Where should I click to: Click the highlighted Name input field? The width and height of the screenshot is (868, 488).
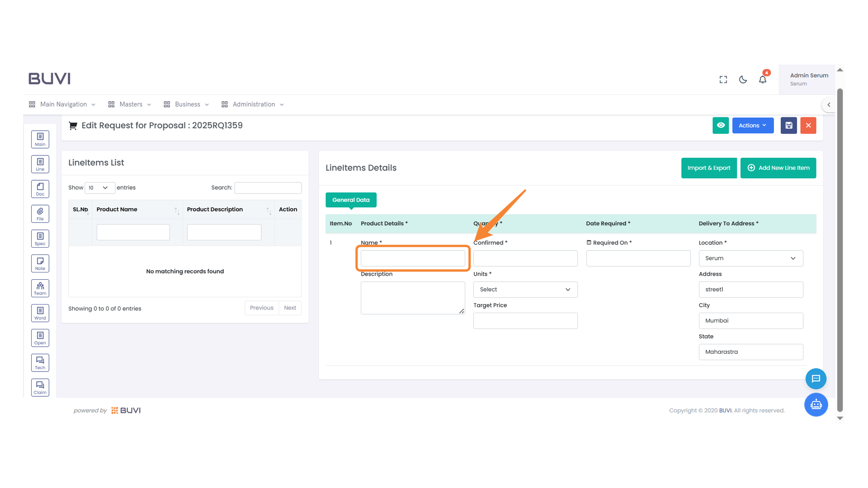tap(412, 258)
